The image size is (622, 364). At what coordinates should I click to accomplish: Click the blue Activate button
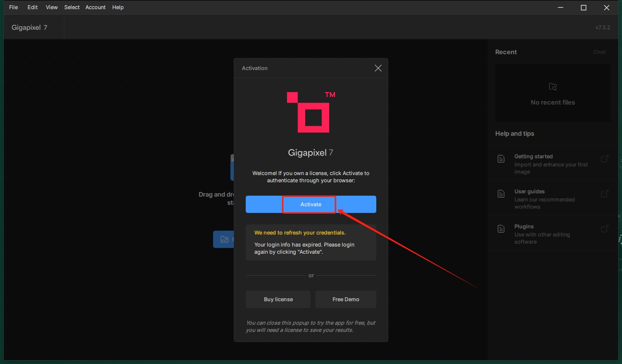[311, 204]
